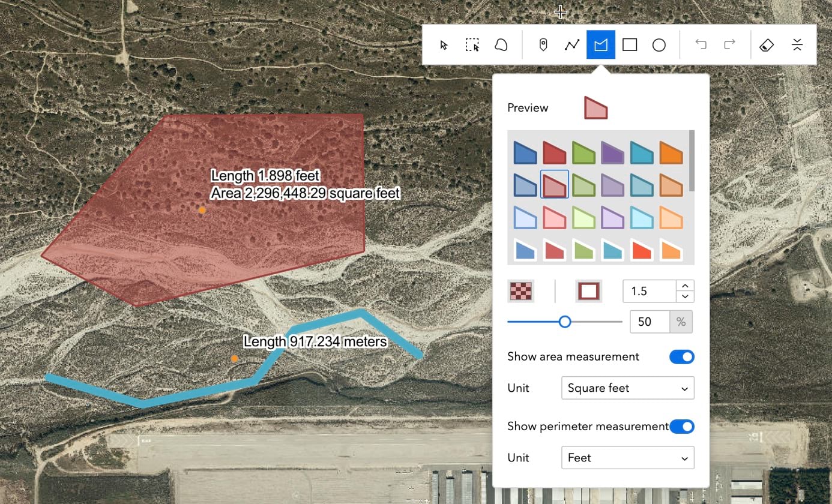Open the Square feet unit dropdown
Screen dimensions: 832x504
click(627, 388)
